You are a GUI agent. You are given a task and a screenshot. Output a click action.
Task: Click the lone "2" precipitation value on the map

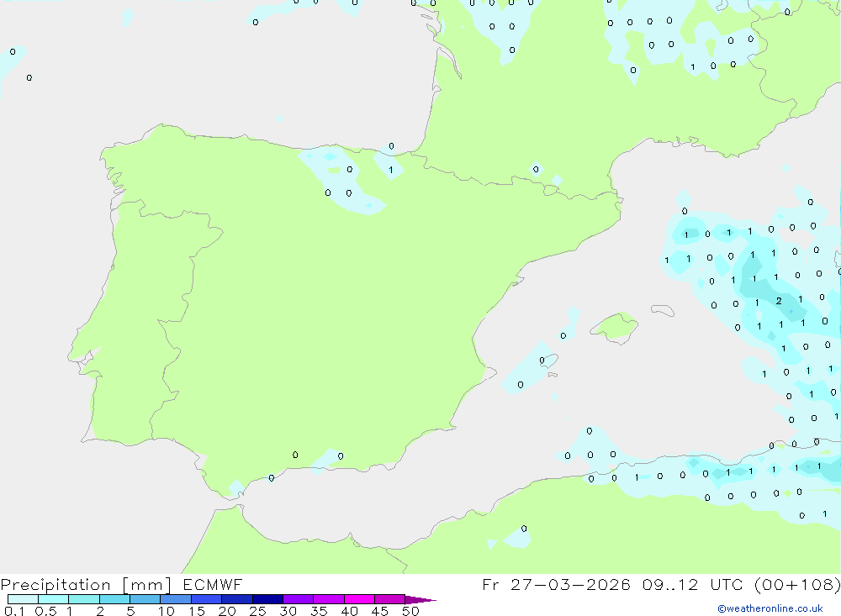coord(779,302)
